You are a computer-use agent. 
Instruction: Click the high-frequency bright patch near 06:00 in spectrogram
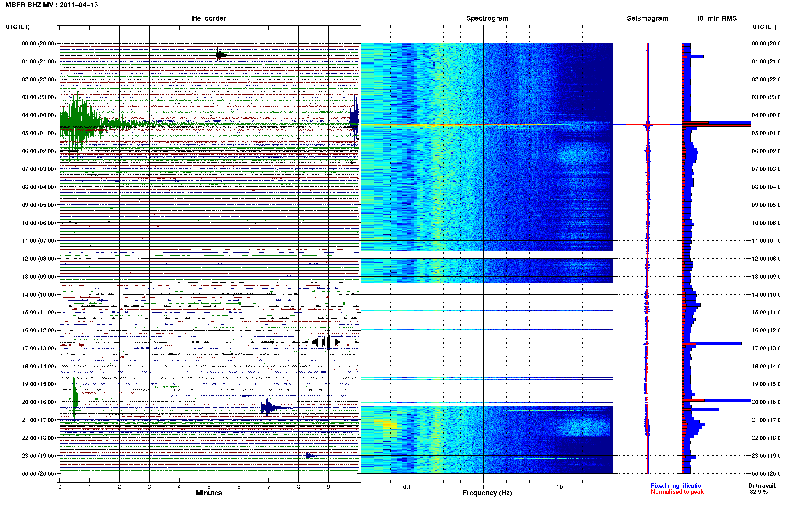click(584, 155)
